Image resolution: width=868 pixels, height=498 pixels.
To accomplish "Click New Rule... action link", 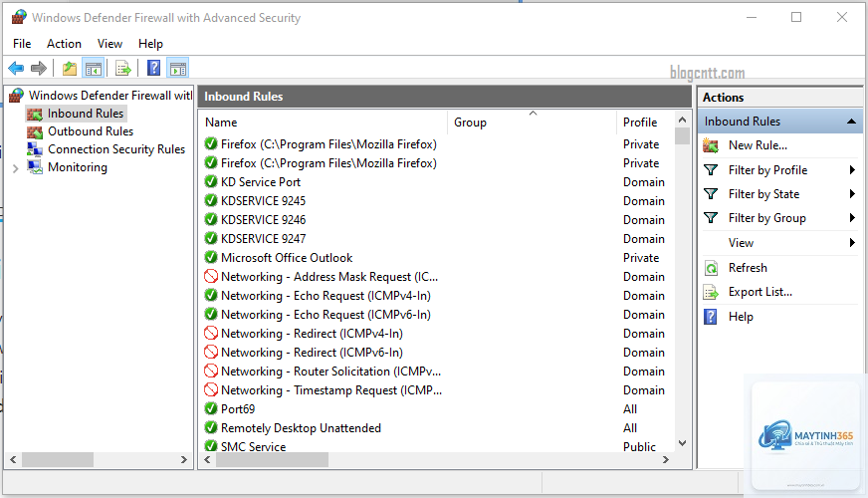I will pos(758,145).
